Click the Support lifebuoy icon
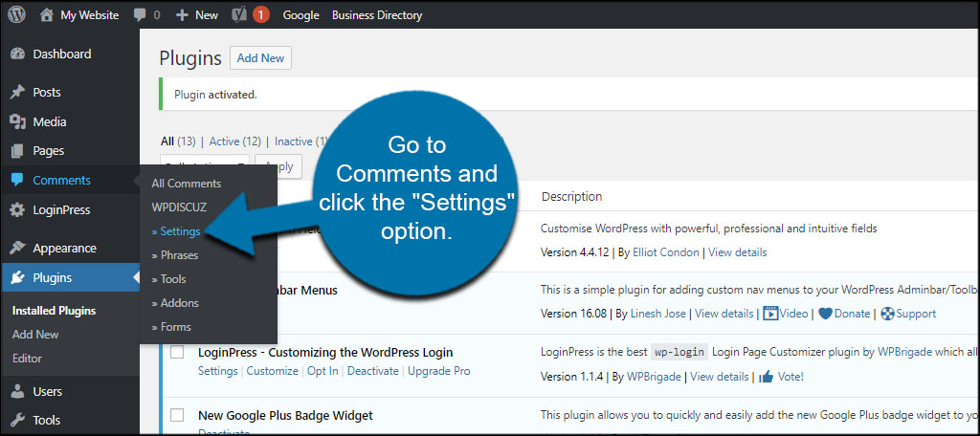 [x=887, y=314]
